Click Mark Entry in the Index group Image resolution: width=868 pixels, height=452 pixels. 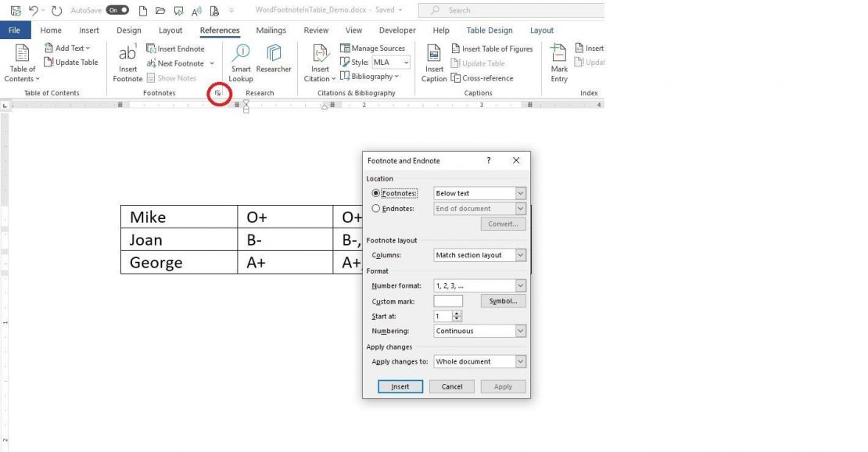coord(558,63)
